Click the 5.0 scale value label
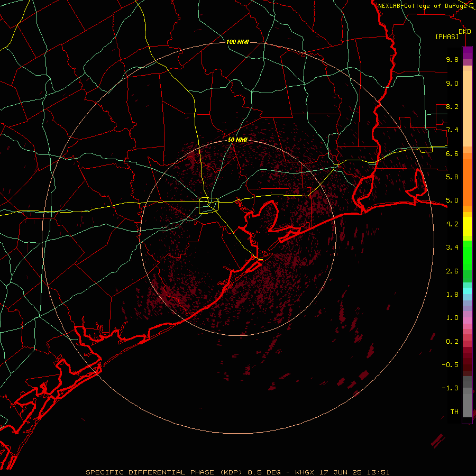Image resolution: width=476 pixels, height=476 pixels. (x=452, y=200)
